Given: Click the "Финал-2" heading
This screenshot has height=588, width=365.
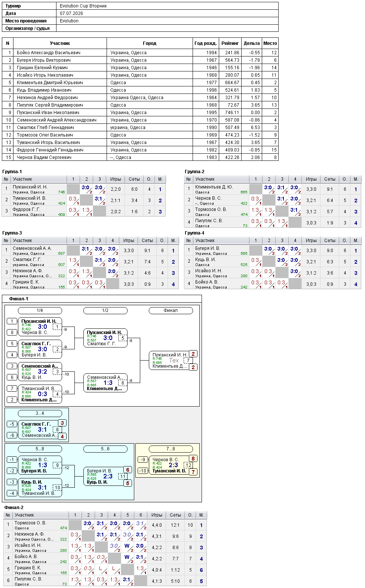Looking at the screenshot, I should (x=14, y=508).
